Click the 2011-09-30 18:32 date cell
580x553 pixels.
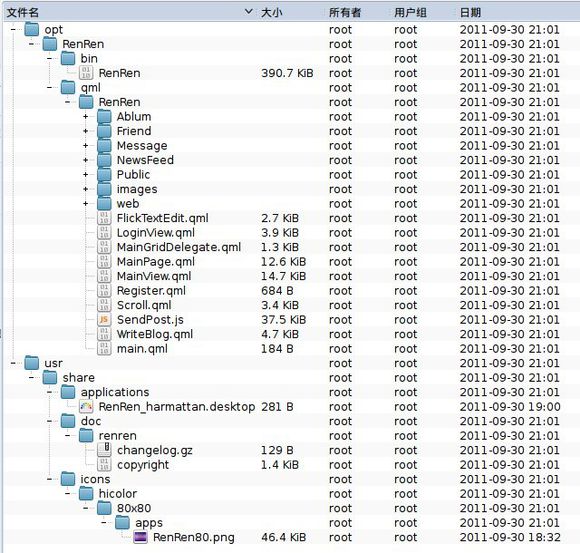pyautogui.click(x=510, y=537)
